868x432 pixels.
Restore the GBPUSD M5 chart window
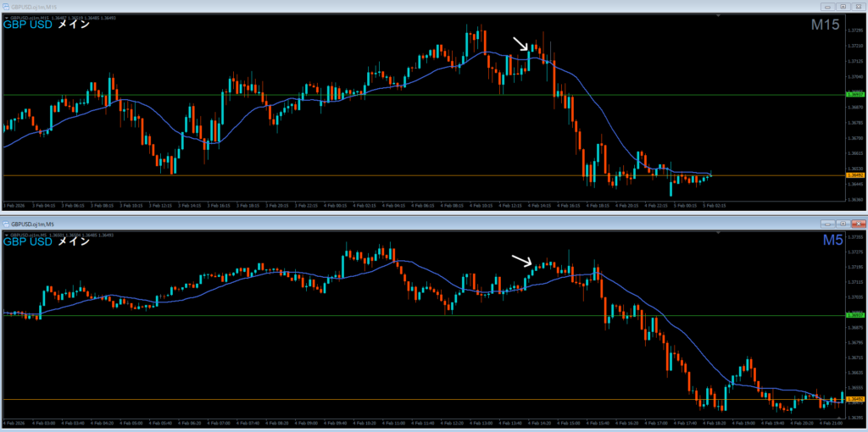click(843, 224)
